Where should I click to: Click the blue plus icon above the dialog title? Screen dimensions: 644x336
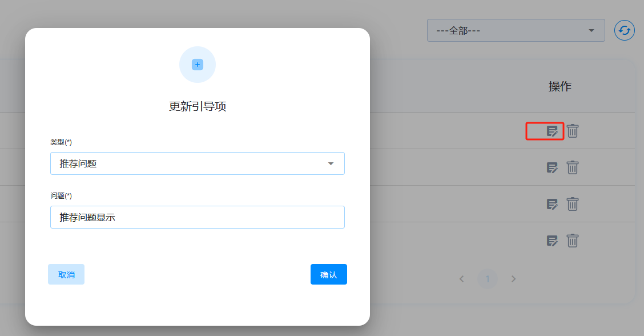(x=198, y=65)
